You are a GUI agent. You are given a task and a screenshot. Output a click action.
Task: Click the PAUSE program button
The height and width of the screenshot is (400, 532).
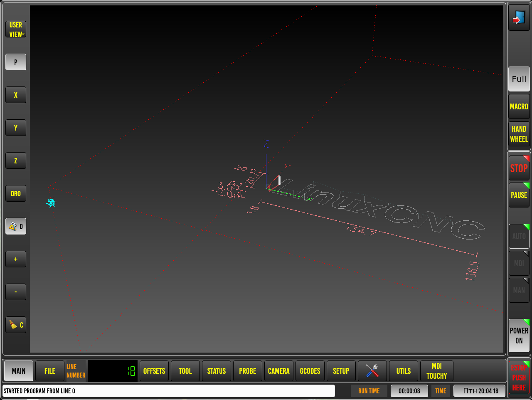click(x=519, y=195)
